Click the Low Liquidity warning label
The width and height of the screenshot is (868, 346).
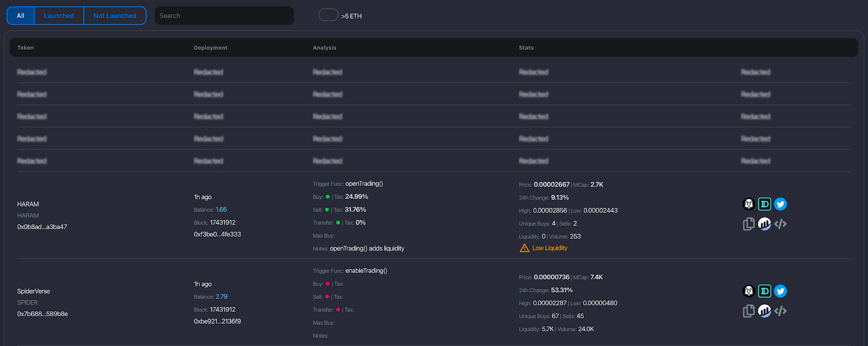[550, 248]
